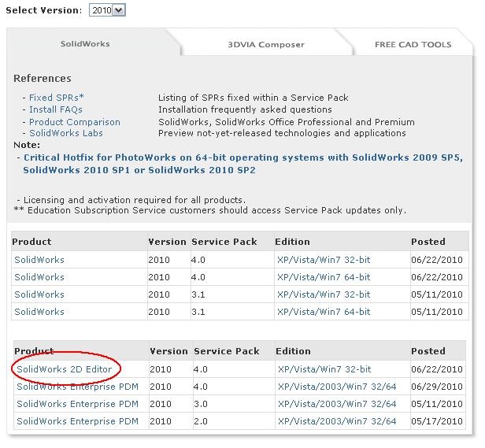Open the Install FAQs link
Viewport: 485px width, 448px height.
pyautogui.click(x=56, y=109)
